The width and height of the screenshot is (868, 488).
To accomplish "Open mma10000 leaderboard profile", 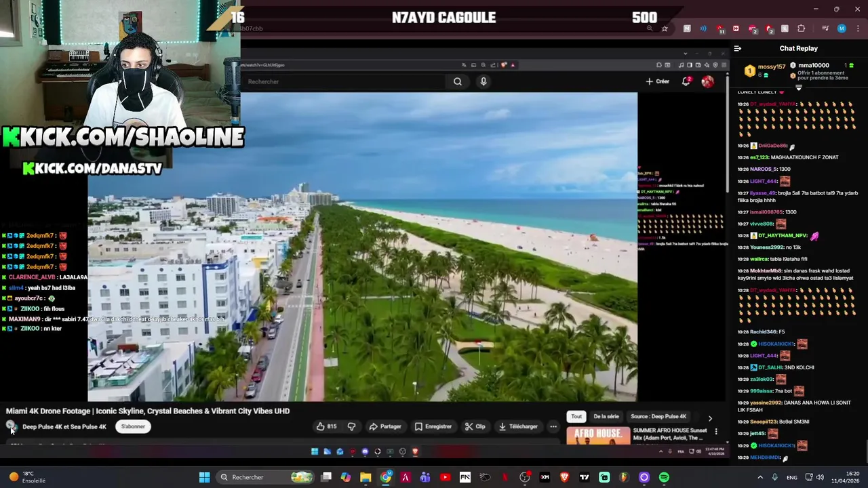I will pos(813,65).
